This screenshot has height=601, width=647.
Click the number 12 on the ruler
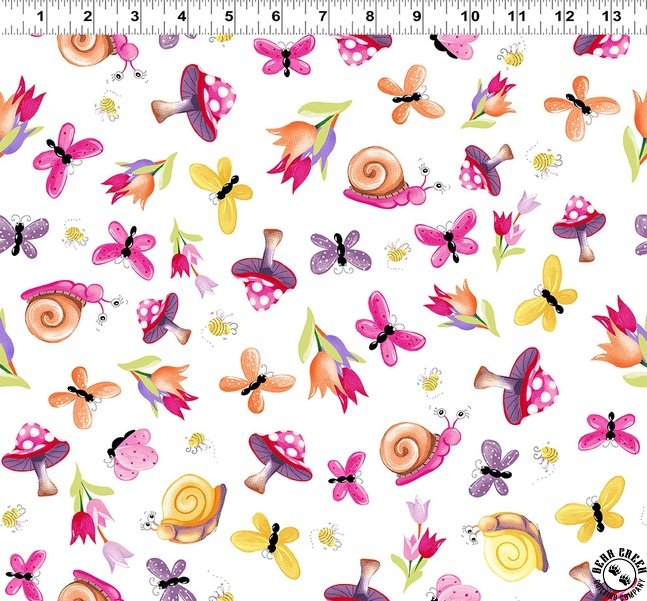pyautogui.click(x=564, y=17)
